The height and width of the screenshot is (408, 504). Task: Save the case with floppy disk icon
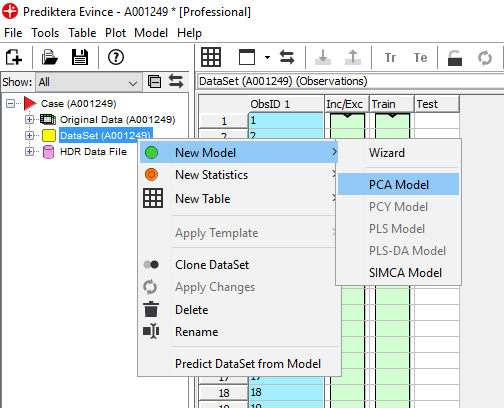pos(80,57)
